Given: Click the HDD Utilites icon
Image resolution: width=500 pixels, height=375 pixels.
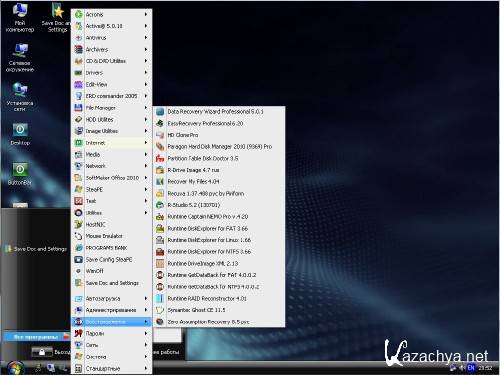Looking at the screenshot, I should coord(78,119).
